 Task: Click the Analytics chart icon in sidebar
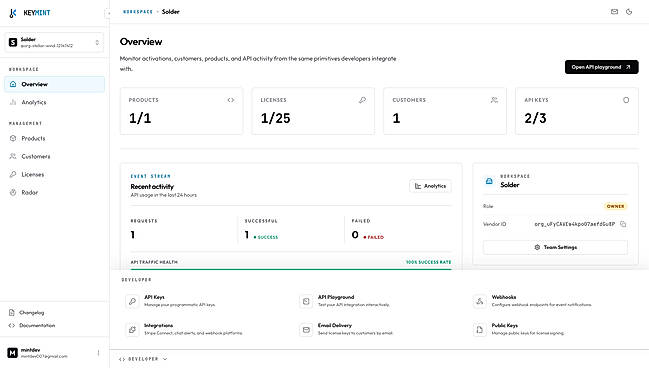[13, 102]
